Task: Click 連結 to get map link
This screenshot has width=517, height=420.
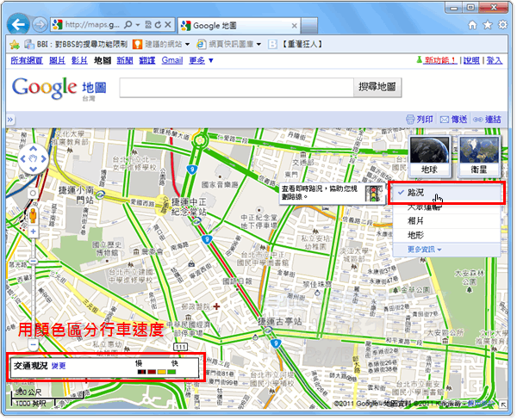Action: 487,120
